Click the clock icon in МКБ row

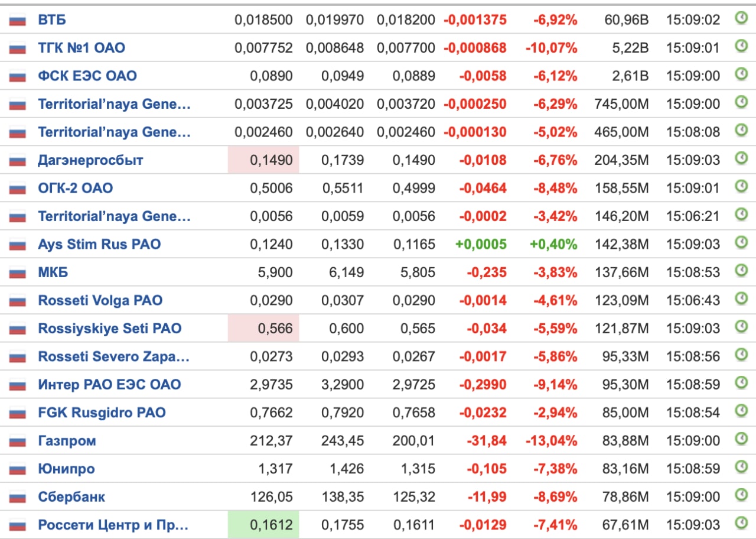click(741, 271)
